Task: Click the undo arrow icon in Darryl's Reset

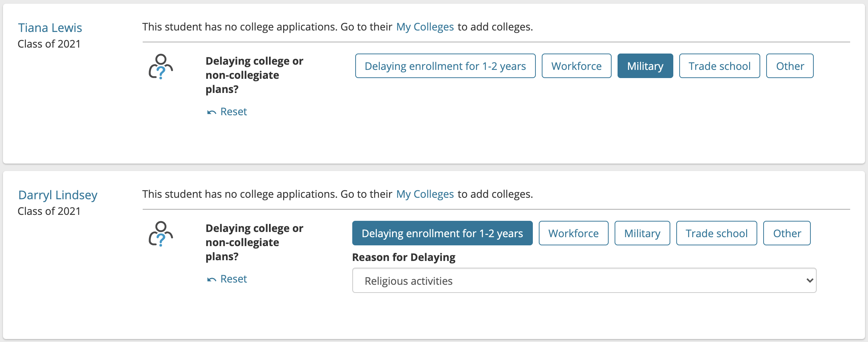Action: tap(211, 280)
